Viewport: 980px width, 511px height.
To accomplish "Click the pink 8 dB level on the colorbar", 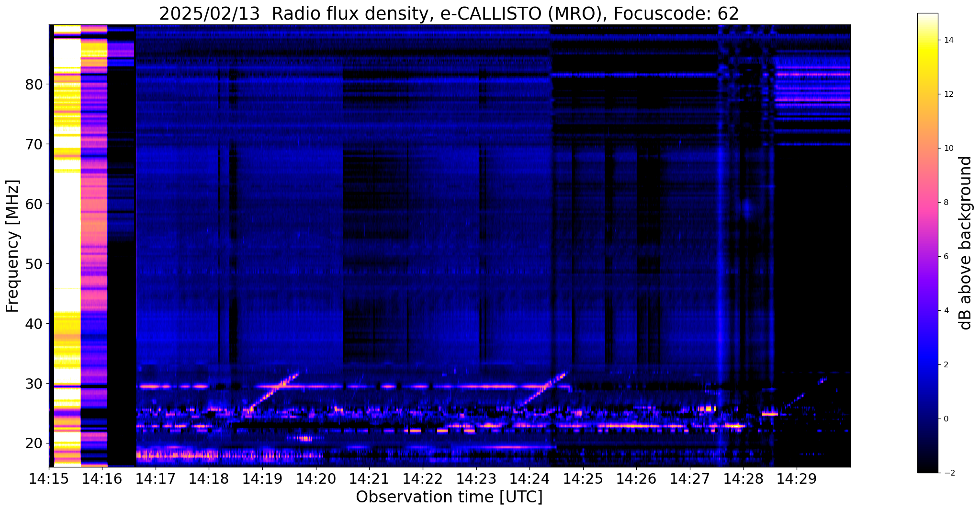I will [x=927, y=203].
